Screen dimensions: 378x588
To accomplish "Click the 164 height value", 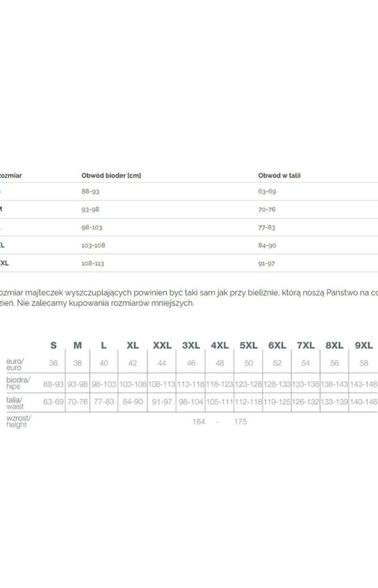I will 199,422.
